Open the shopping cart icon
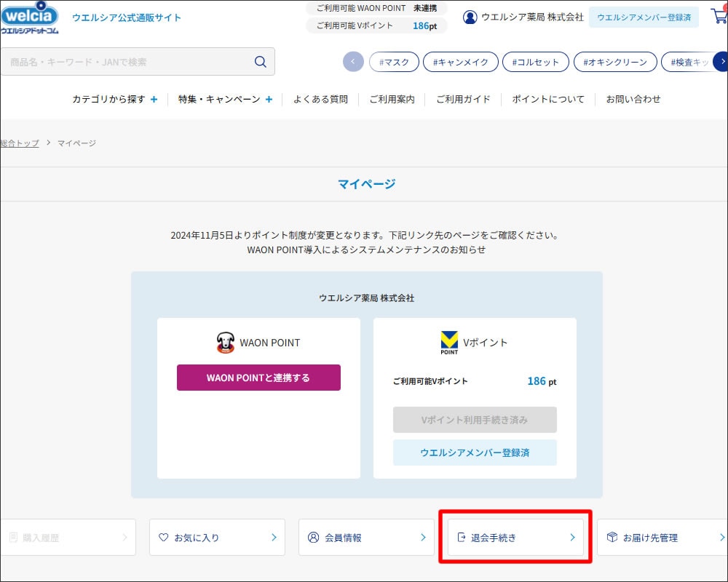This screenshot has width=728, height=582. pyautogui.click(x=720, y=16)
